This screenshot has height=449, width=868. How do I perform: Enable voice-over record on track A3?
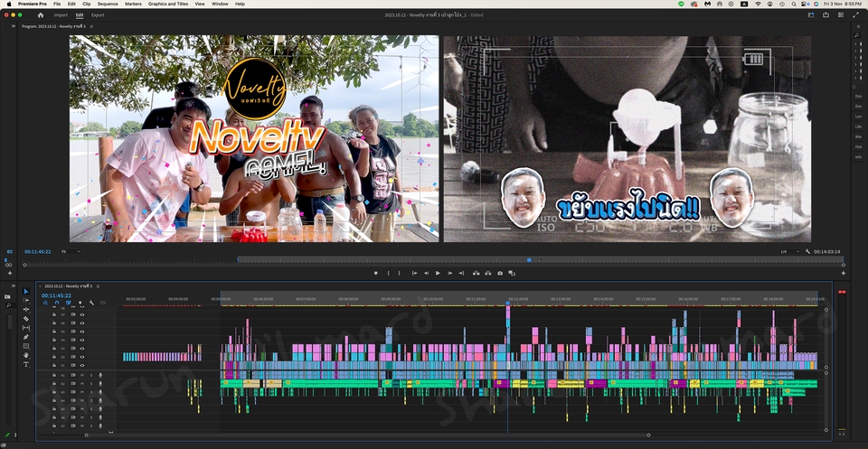tap(100, 392)
